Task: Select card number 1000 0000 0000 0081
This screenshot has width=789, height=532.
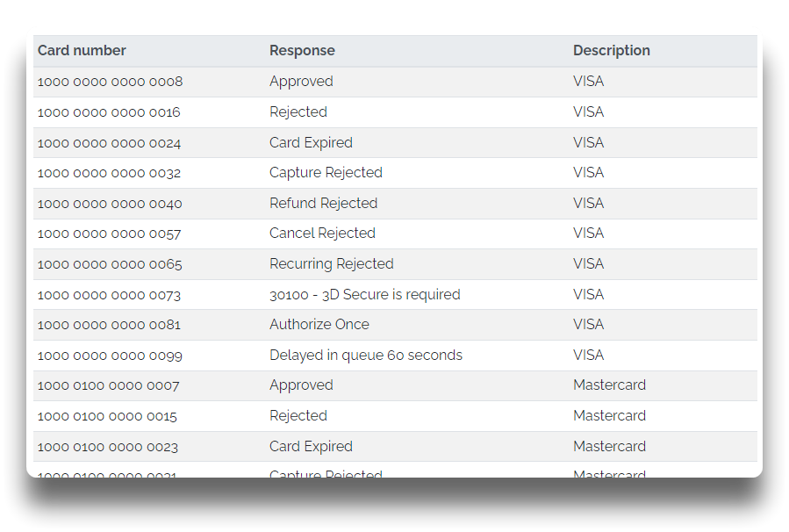Action: pyautogui.click(x=109, y=325)
